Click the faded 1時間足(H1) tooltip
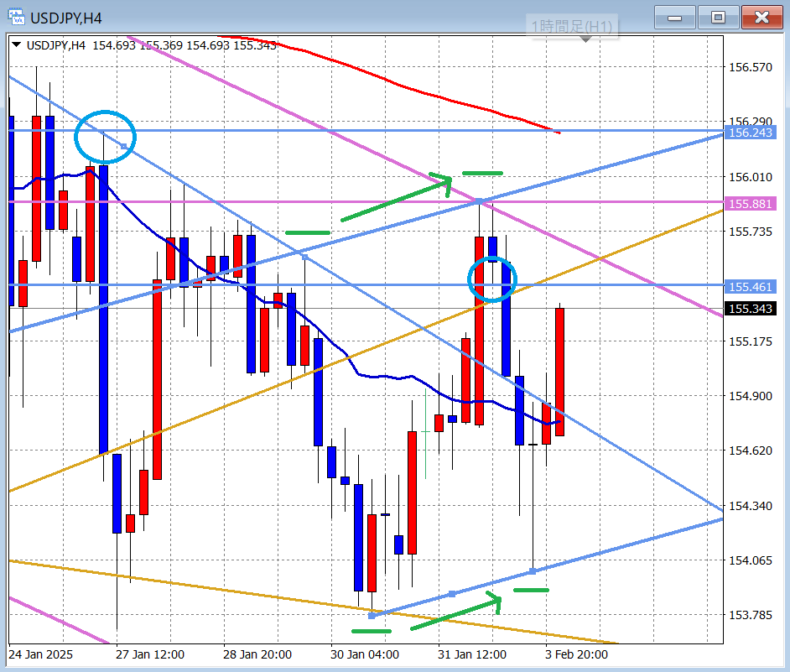This screenshot has height=672, width=790. [571, 27]
